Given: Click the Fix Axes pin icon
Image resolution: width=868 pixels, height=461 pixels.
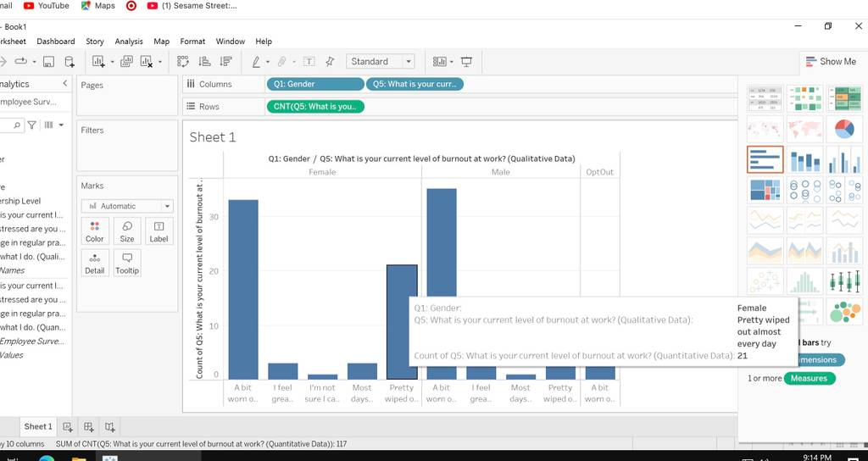Looking at the screenshot, I should point(330,61).
